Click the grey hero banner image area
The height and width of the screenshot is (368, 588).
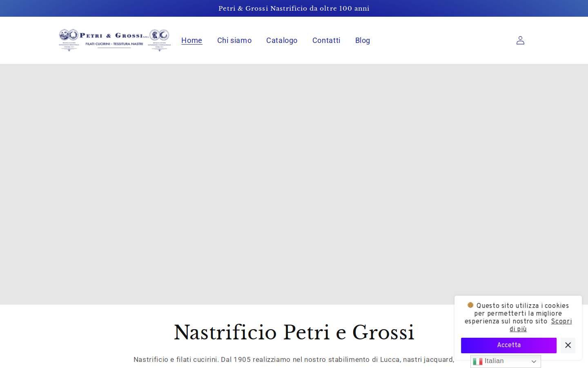tap(294, 184)
